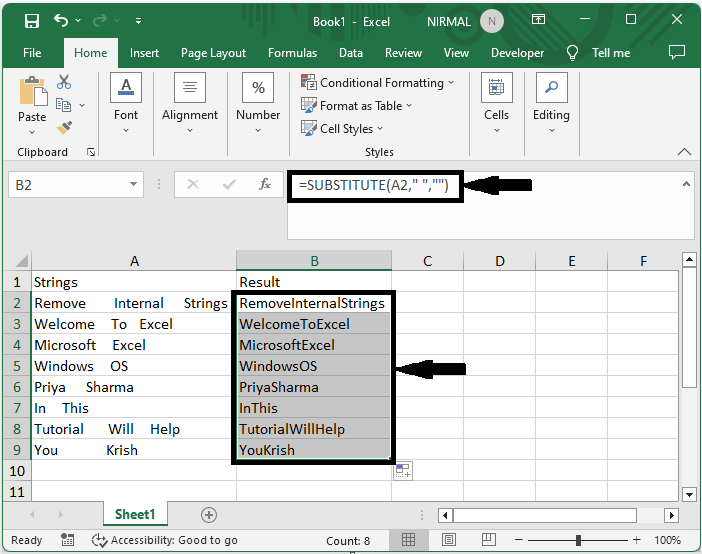Click the macro recording status icon
Screen dimensions: 702x554
[67, 540]
